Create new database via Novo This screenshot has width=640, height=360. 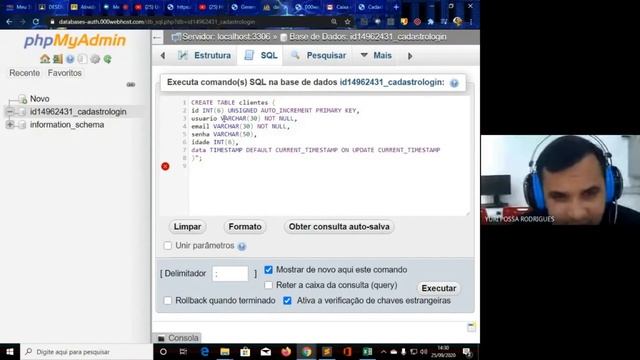point(40,99)
